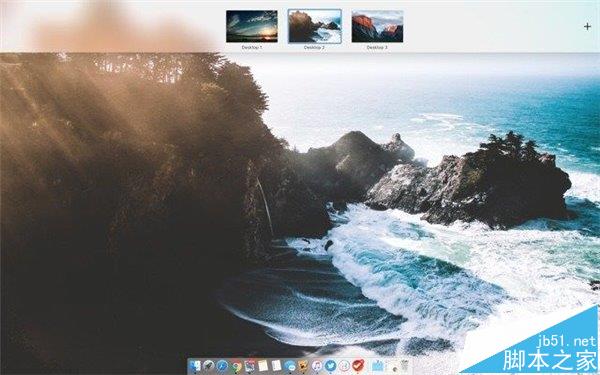The width and height of the screenshot is (600, 375).
Task: Click the Desktop 1 label text
Action: point(252,47)
